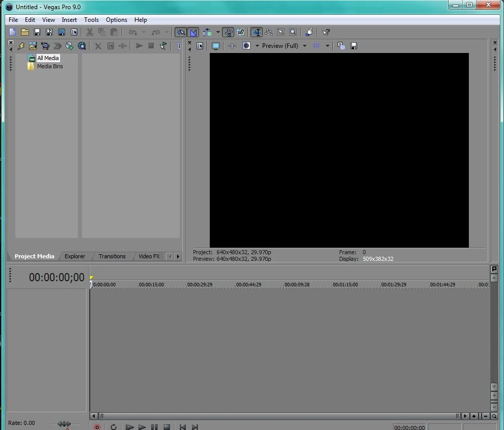This screenshot has width=504, height=430.
Task: Click the Copy icon in main toolbar
Action: pos(102,32)
